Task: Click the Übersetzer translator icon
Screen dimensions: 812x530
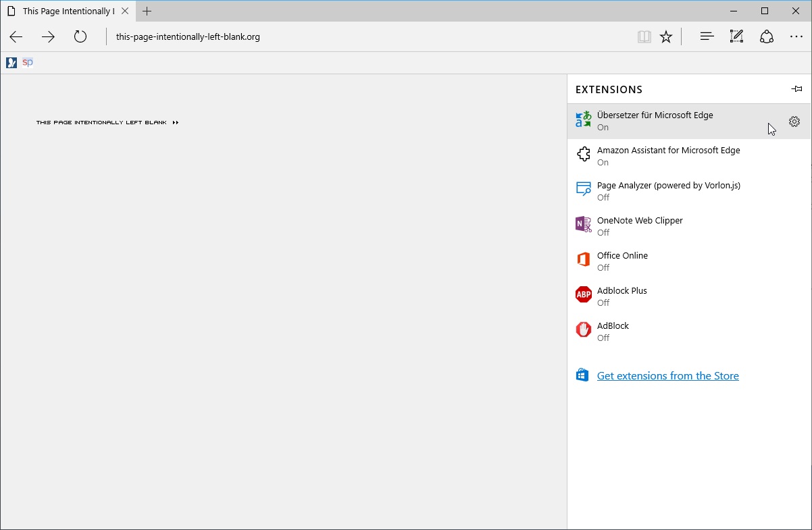Action: (583, 120)
